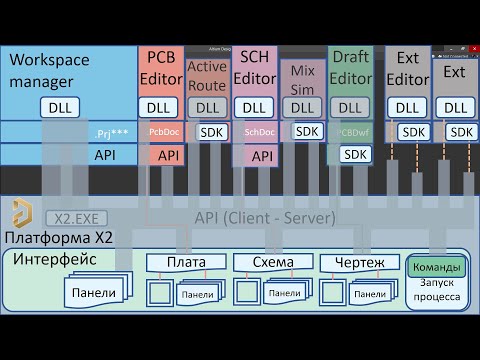Viewport: 480px width, 360px height.
Task: Click the PCB Editor title
Action: click(161, 68)
